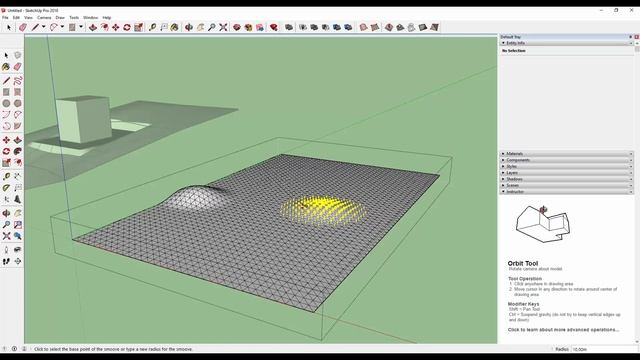Select Circle tool in left tool set
This screenshot has height=360, width=640.
[6, 104]
